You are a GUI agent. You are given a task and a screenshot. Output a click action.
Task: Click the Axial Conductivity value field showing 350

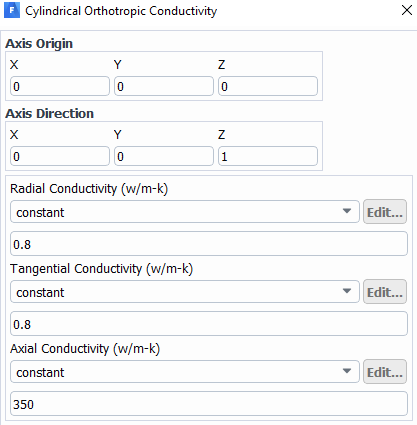click(x=209, y=404)
